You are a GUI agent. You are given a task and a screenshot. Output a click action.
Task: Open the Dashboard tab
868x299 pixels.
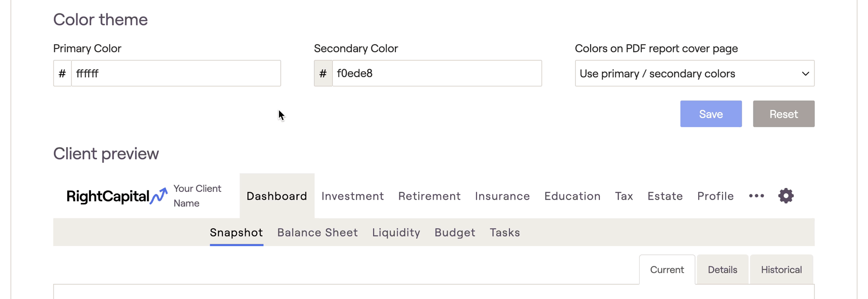pos(277,196)
